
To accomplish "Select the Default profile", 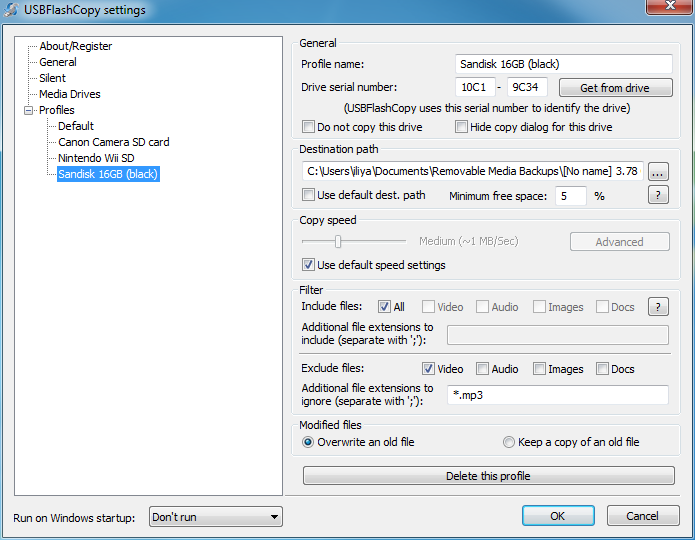I will pos(76,126).
